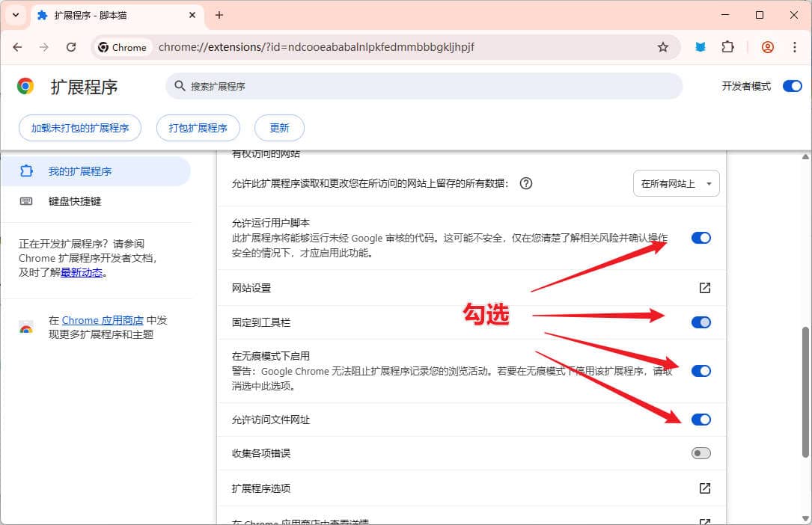
Task: Open 网站设置 external link icon
Action: (x=704, y=288)
